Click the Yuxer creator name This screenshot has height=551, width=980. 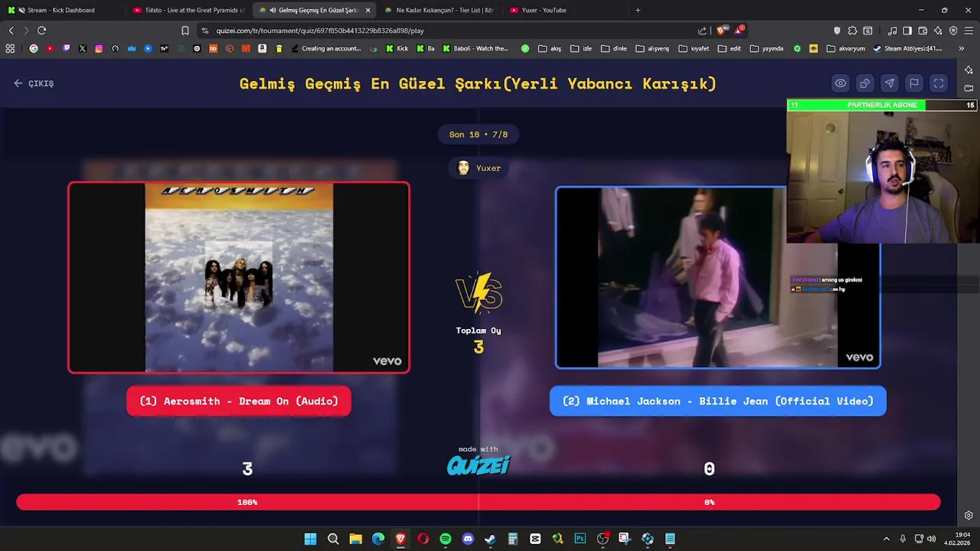pyautogui.click(x=488, y=168)
